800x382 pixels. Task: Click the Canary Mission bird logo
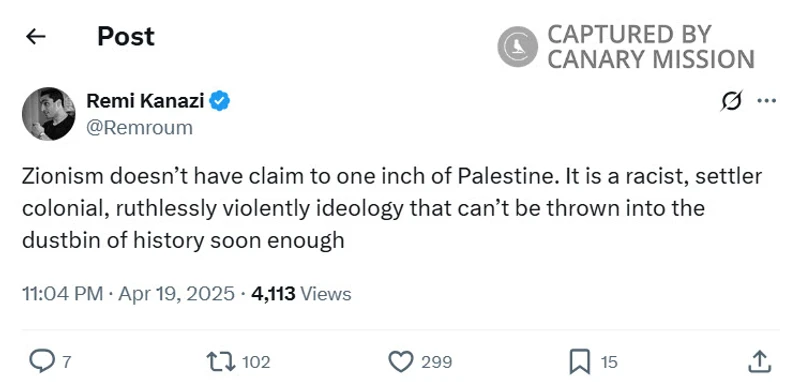point(517,46)
